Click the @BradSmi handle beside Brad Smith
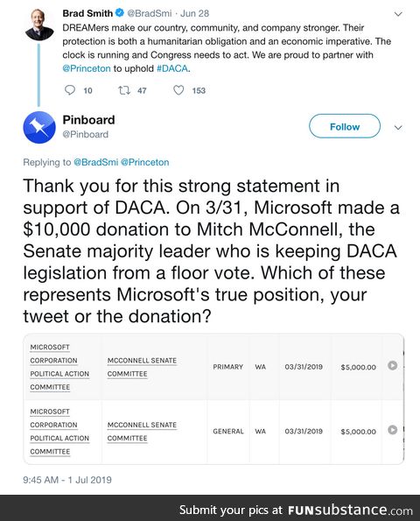The height and width of the screenshot is (521, 420). point(150,13)
